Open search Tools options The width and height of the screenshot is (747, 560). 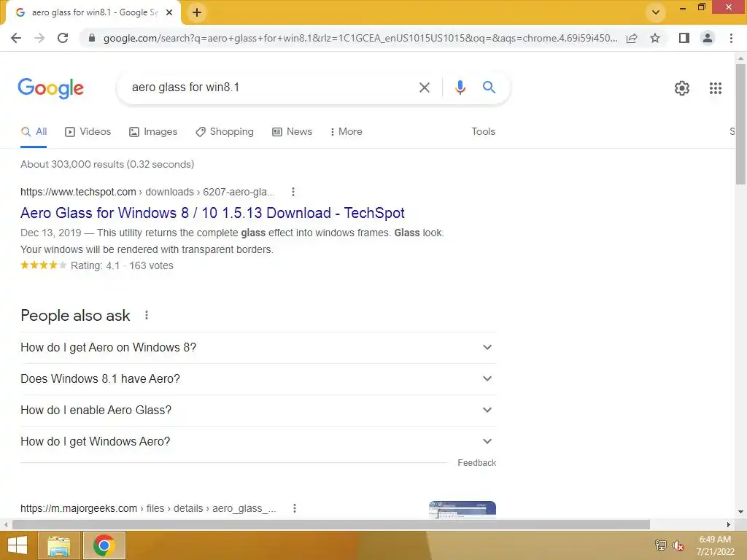[483, 132]
